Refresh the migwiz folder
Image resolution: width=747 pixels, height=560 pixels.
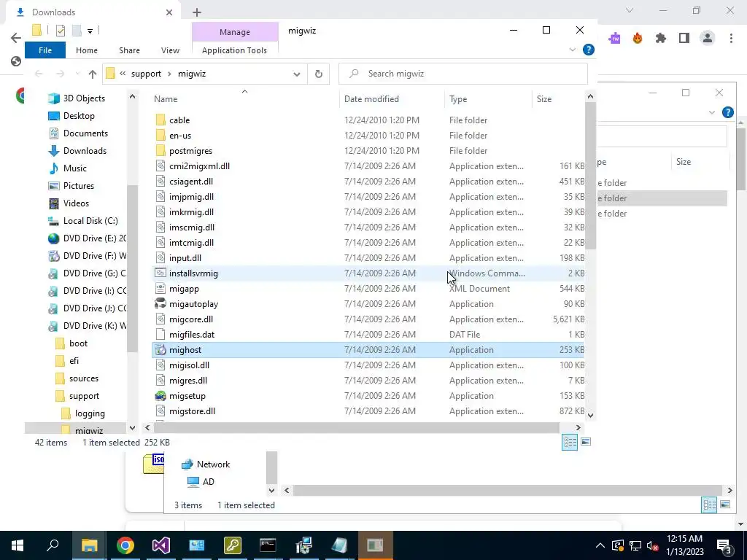pos(319,74)
